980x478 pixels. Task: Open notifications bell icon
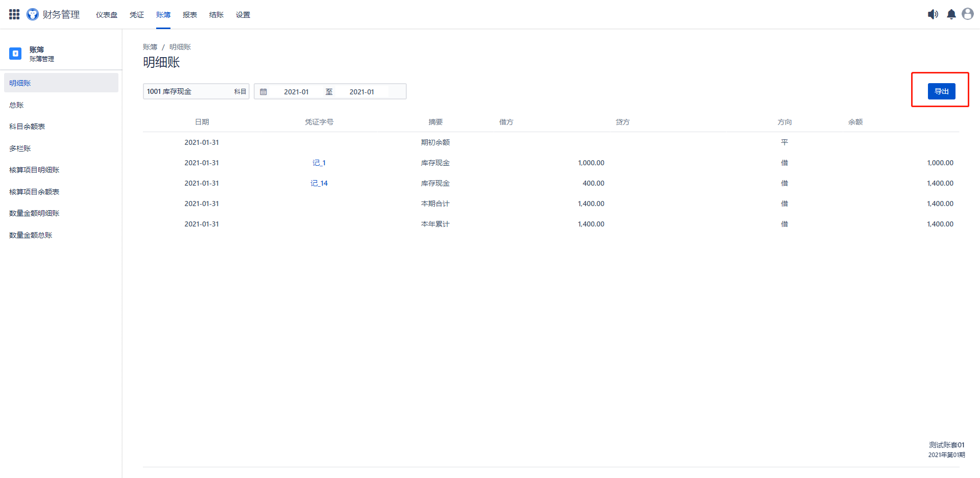pyautogui.click(x=951, y=14)
